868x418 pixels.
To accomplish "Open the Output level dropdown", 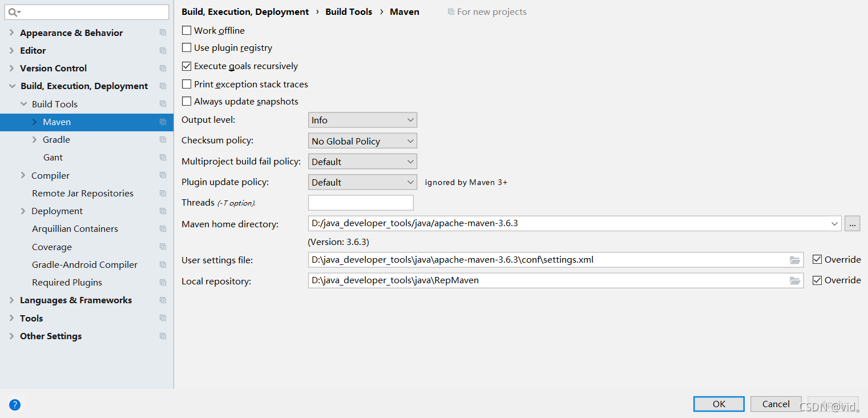I will click(x=362, y=120).
